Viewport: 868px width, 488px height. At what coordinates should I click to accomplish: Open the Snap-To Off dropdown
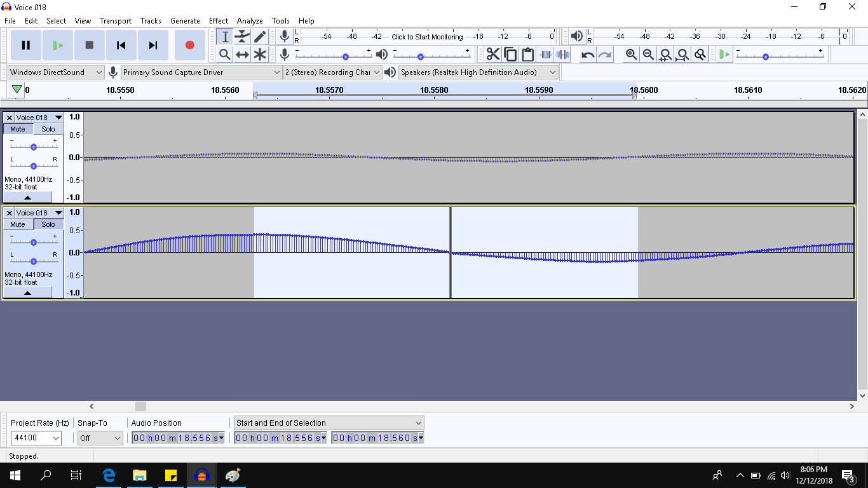pyautogui.click(x=100, y=438)
